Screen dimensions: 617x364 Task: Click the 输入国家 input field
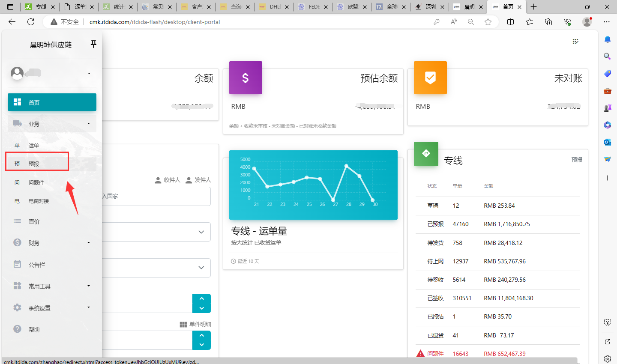[156, 196]
